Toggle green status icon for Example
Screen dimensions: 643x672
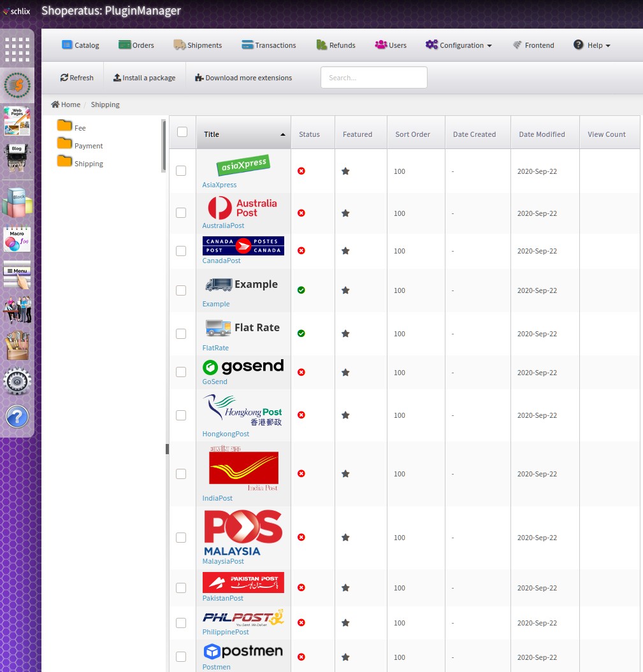tap(301, 290)
